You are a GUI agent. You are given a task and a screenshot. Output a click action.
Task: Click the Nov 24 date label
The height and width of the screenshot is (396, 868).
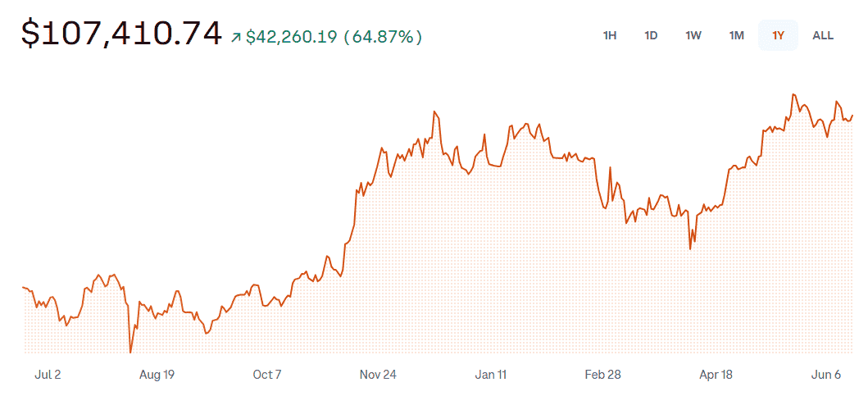[378, 375]
